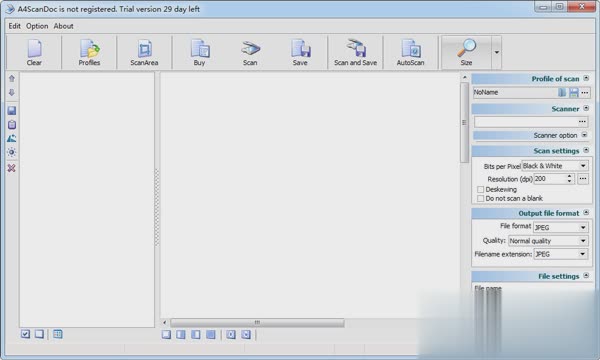Screen dimensions: 600x360
Task: Click the Scan and Save icon
Action: 355,52
